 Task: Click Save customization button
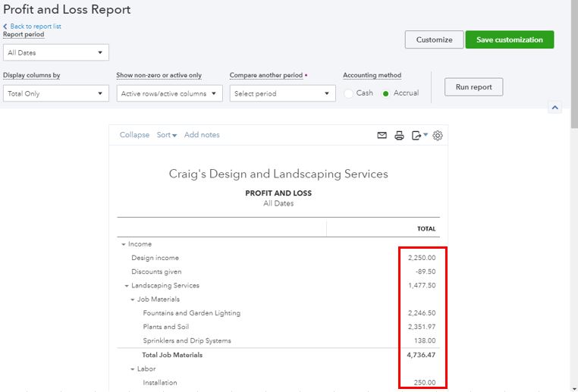click(x=510, y=39)
